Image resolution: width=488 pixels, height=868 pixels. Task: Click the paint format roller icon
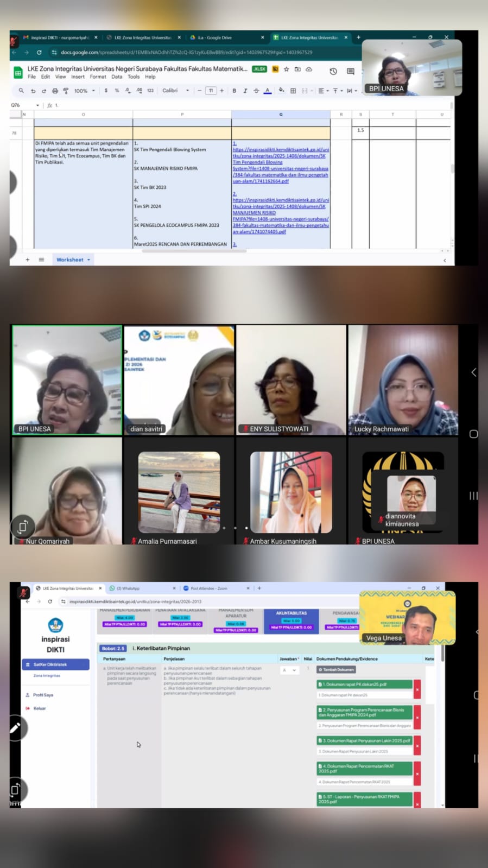click(66, 91)
